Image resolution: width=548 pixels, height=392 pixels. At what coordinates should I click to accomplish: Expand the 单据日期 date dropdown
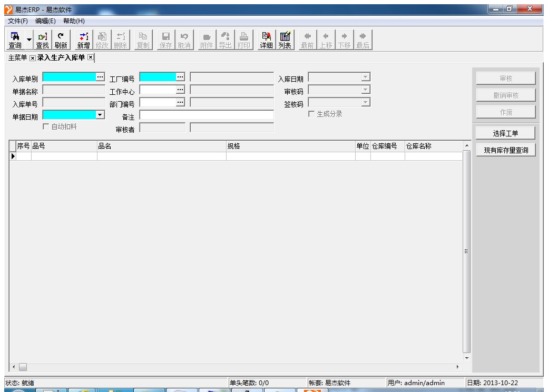[x=100, y=114]
